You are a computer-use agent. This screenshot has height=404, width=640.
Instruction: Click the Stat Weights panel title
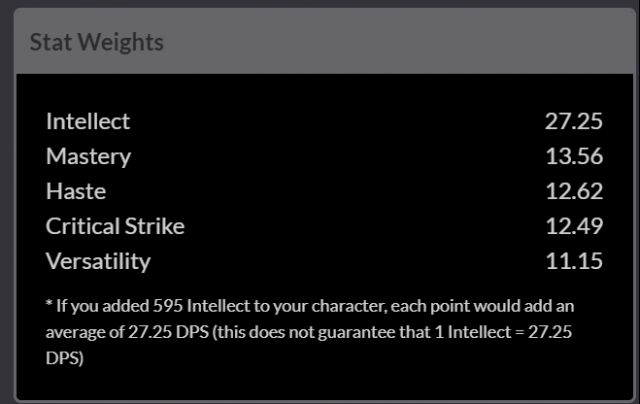click(x=97, y=42)
